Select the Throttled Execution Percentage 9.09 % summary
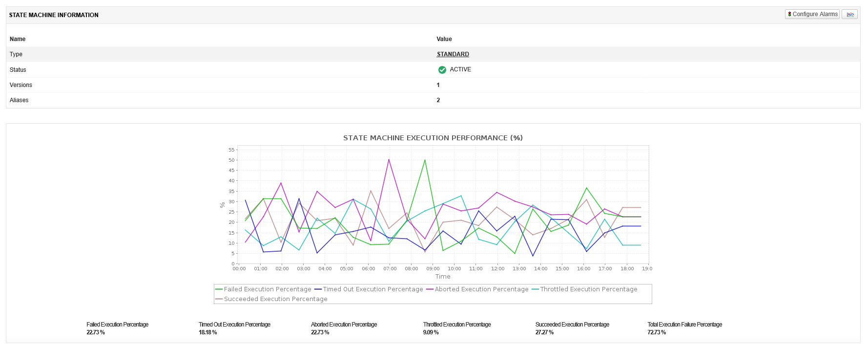Screen dimensions: 868x349 coord(456,328)
